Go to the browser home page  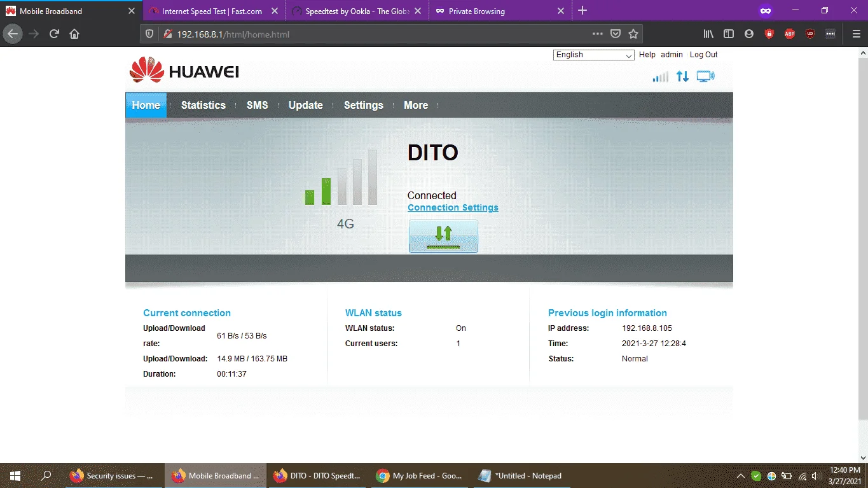click(x=74, y=34)
